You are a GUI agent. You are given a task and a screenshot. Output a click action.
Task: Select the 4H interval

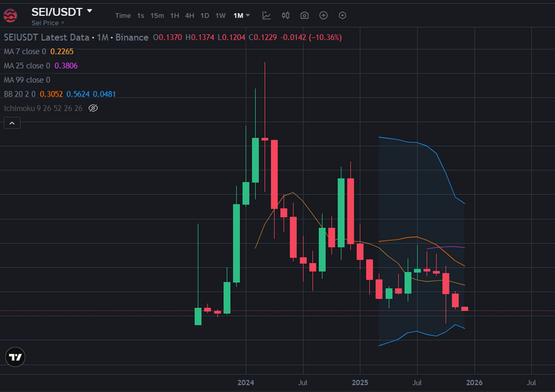pyautogui.click(x=189, y=15)
